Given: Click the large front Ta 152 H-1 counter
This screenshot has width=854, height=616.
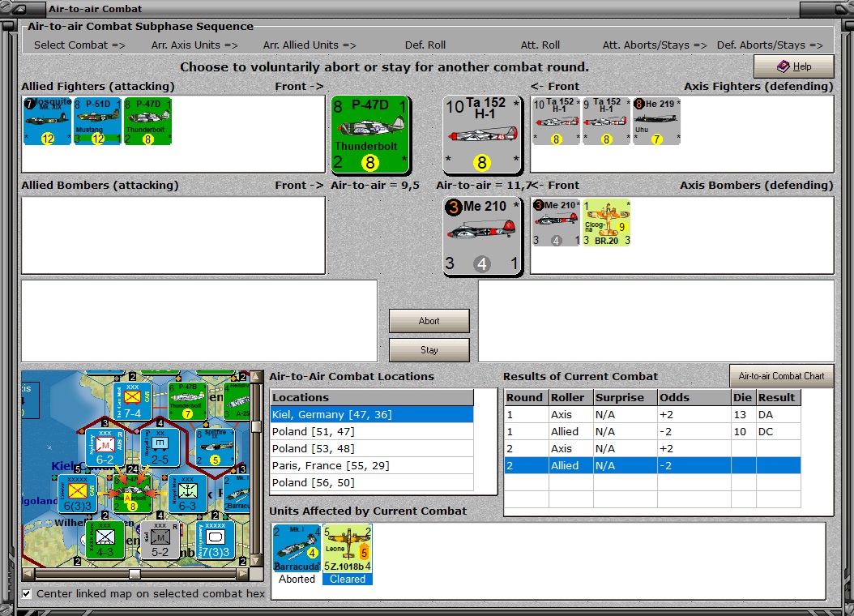Looking at the screenshot, I should pos(482,135).
